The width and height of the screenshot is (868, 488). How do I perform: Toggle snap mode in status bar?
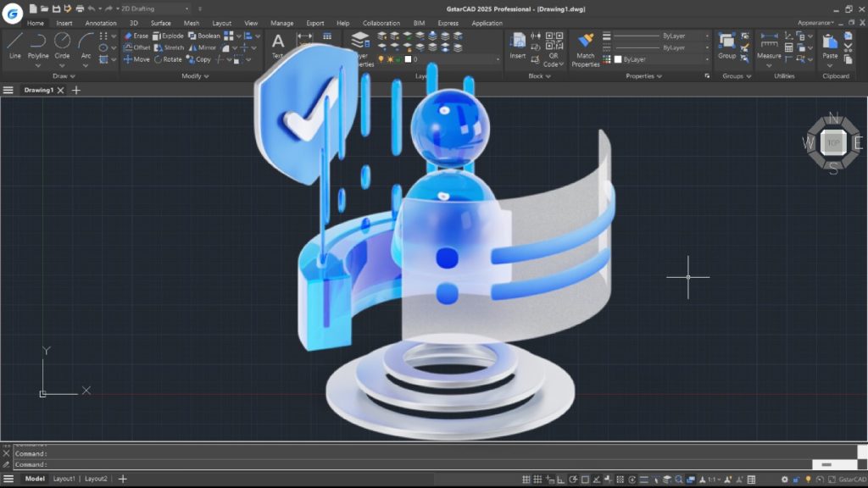tap(539, 480)
